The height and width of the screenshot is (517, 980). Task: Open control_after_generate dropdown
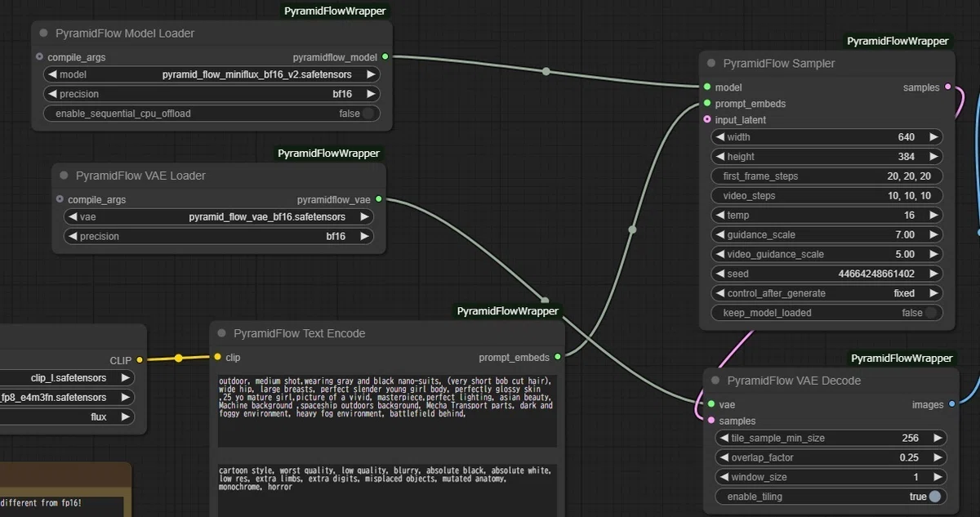point(827,293)
